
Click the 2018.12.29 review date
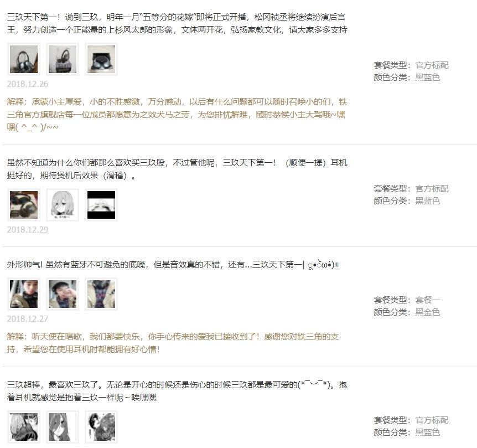click(28, 229)
